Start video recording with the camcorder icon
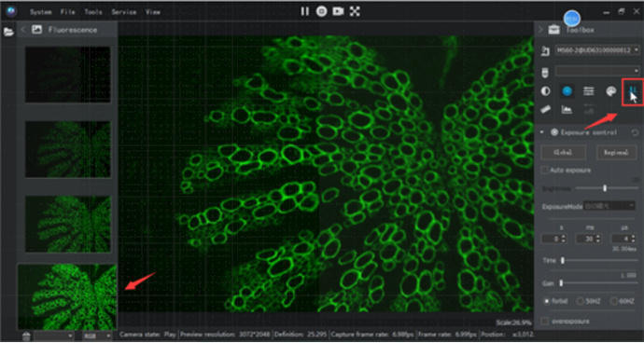Screen dimensions: 644x343 tap(338, 11)
